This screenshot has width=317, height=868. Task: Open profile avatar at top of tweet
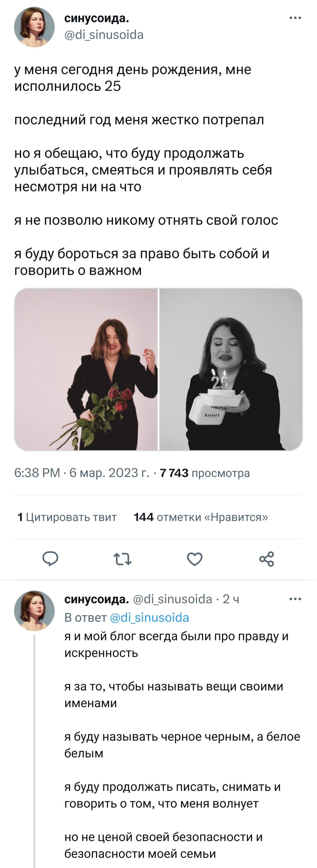[x=34, y=27]
